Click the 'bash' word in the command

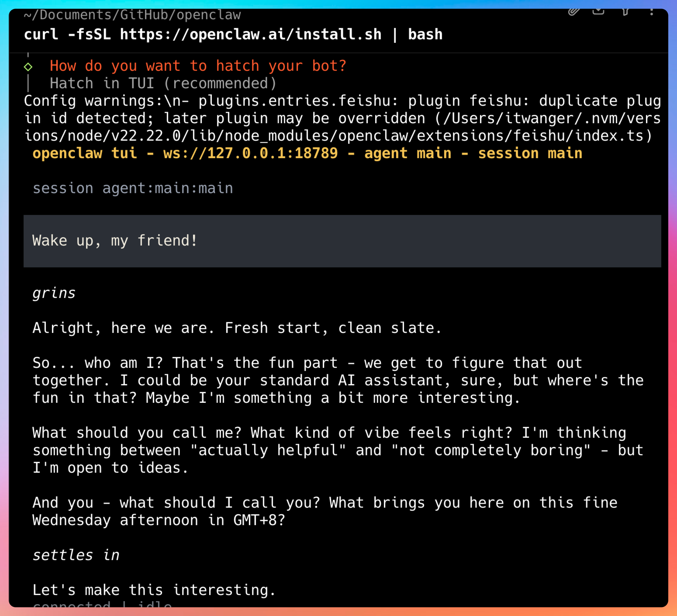click(x=425, y=35)
